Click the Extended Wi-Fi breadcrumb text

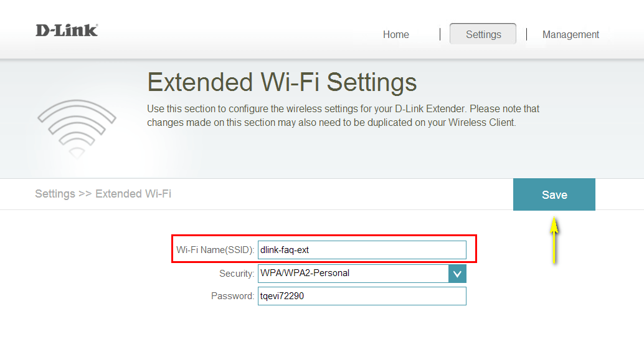tap(133, 194)
